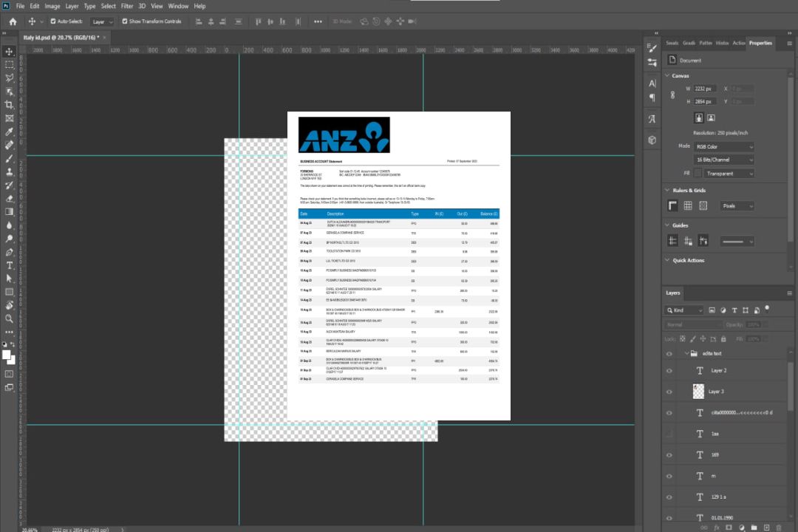Hide Layer 3 visibility eye
798x532 pixels.
coord(669,392)
